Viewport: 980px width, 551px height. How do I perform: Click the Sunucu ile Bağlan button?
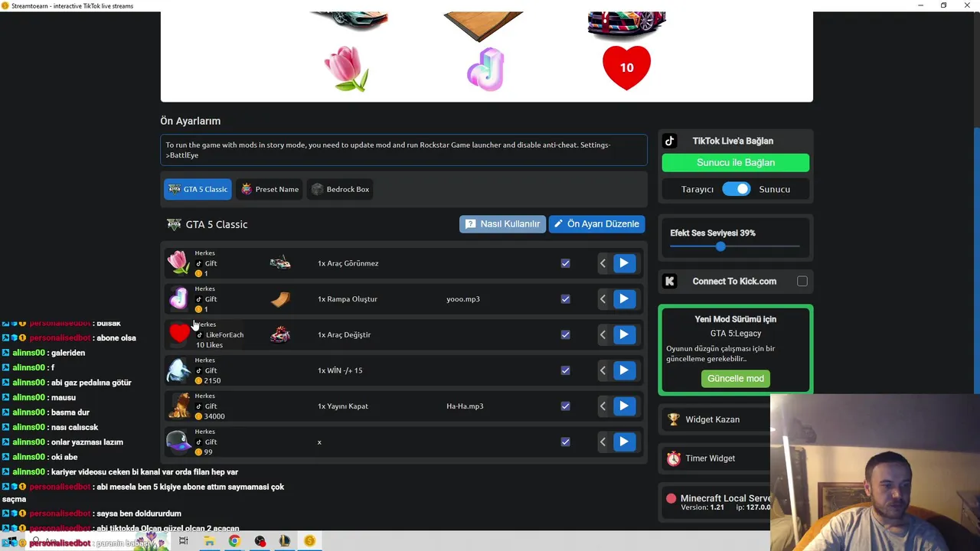(x=736, y=162)
